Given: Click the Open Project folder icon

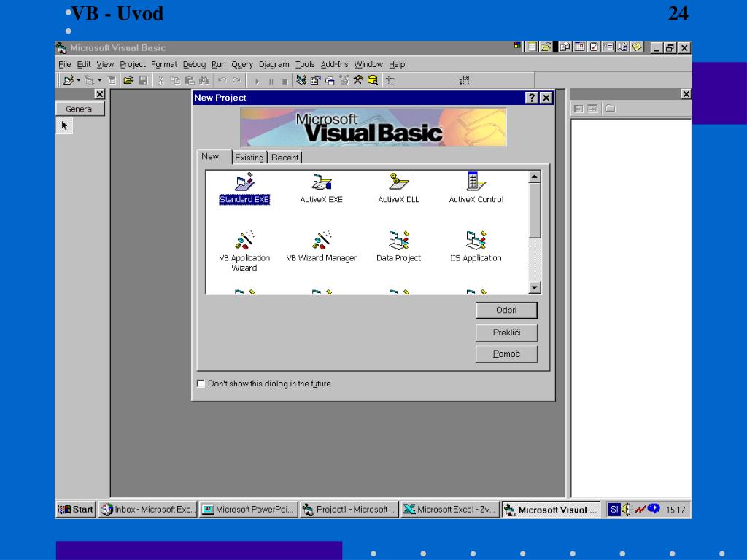Looking at the screenshot, I should pos(128,80).
